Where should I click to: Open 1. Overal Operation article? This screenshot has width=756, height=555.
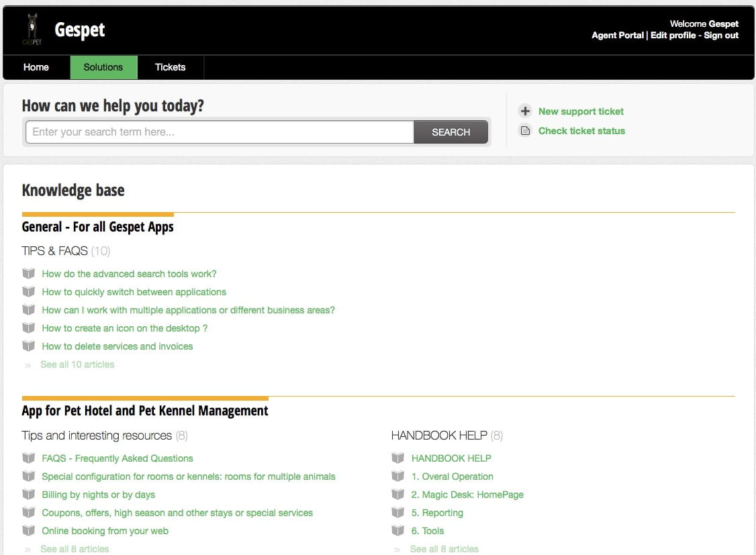[453, 476]
